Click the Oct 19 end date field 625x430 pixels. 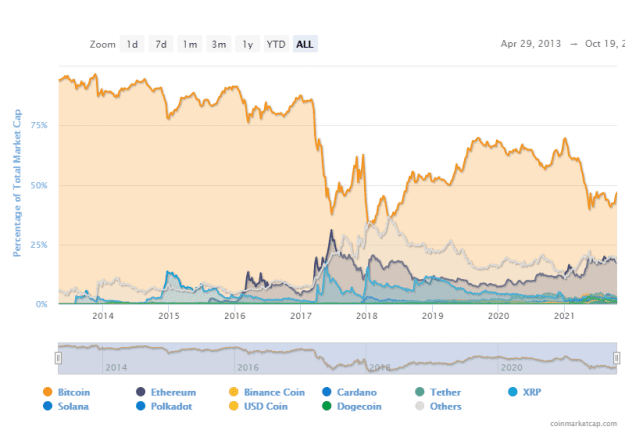[x=605, y=43]
